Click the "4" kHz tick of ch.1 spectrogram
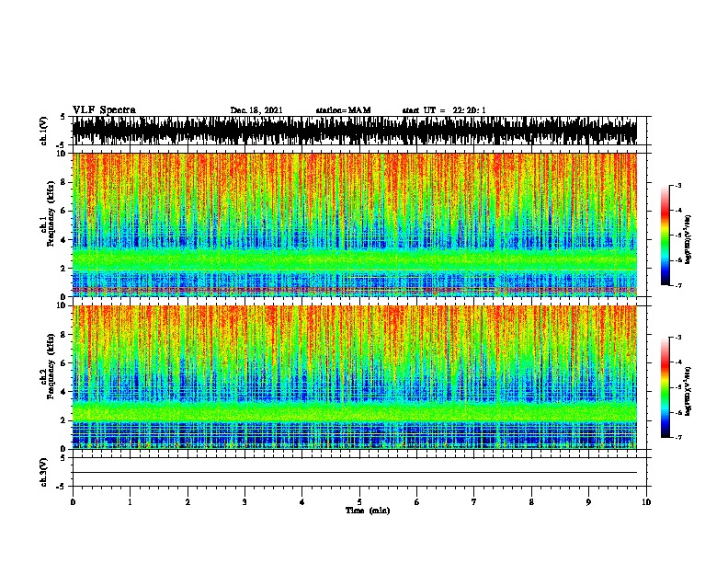 coord(63,240)
